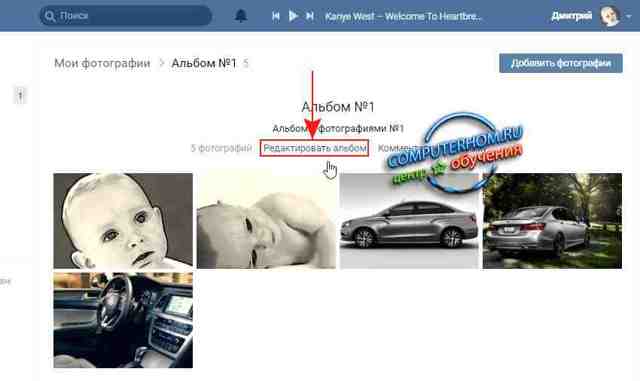The width and height of the screenshot is (640, 381).
Task: Go to Мои фотографии breadcrumb
Action: click(x=102, y=63)
